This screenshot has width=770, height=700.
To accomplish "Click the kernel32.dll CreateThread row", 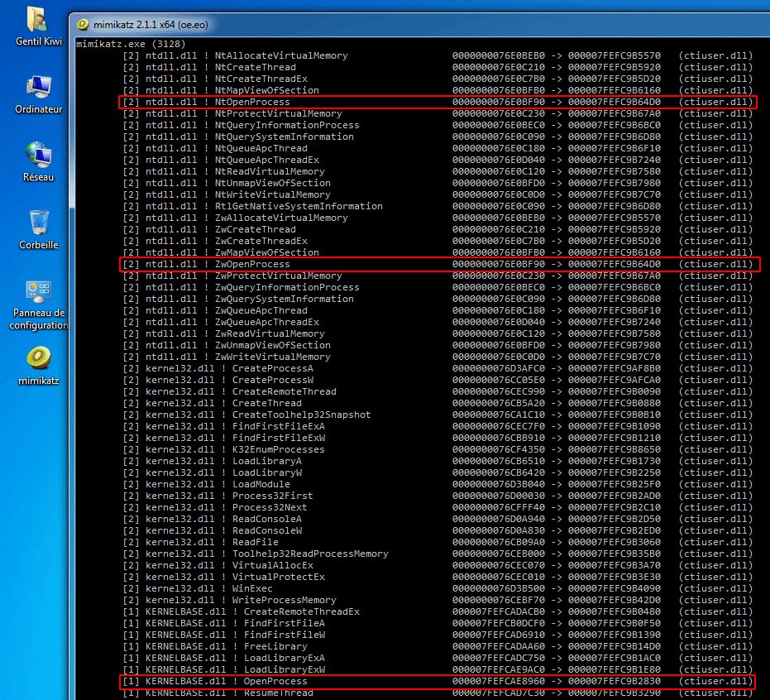I will [437, 403].
